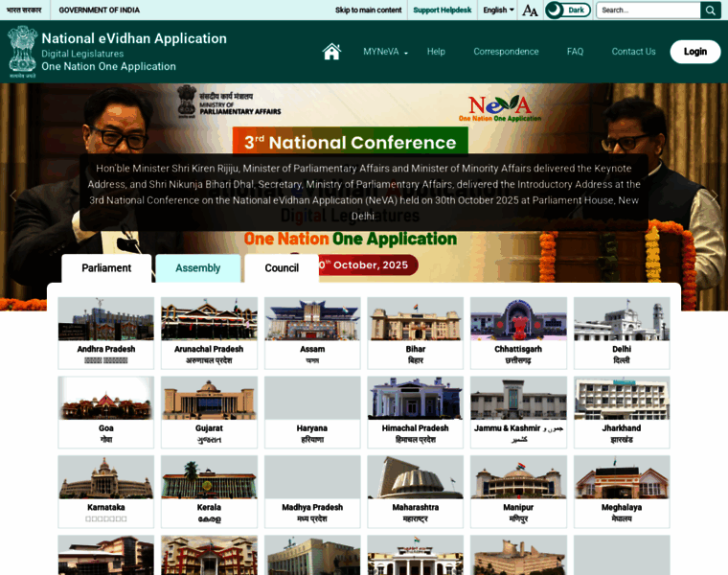This screenshot has height=575, width=728.
Task: Advance to next carousel slide arrow
Action: [714, 196]
